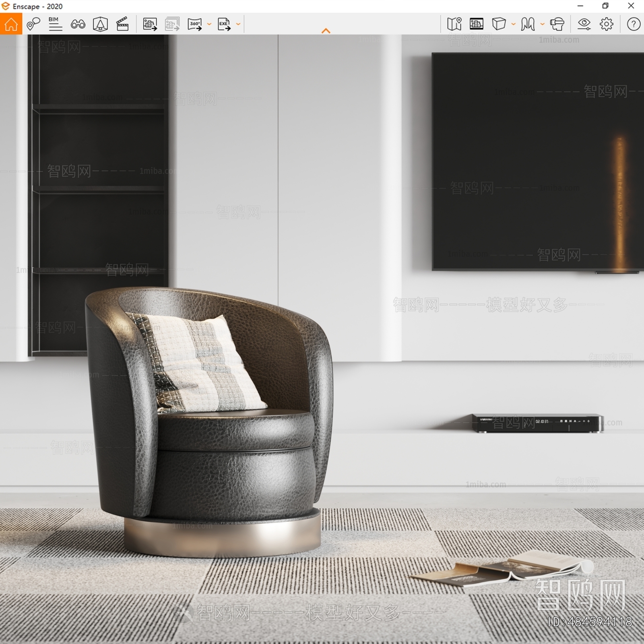Enable Collaborative Annotations binoculars icon

coord(78,24)
